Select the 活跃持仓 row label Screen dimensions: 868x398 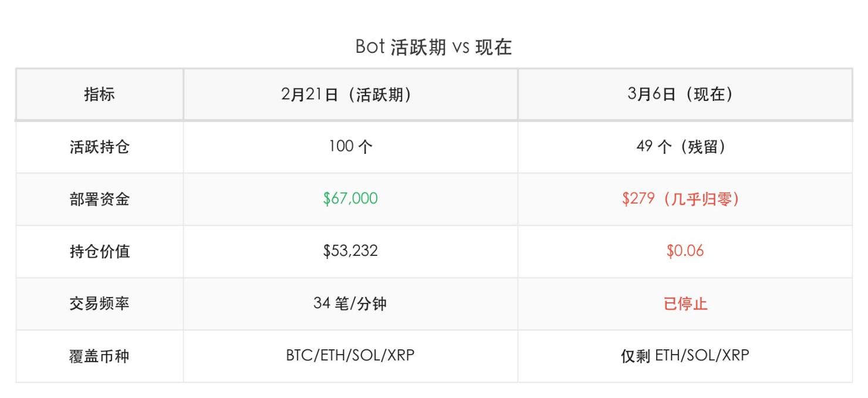coord(99,147)
